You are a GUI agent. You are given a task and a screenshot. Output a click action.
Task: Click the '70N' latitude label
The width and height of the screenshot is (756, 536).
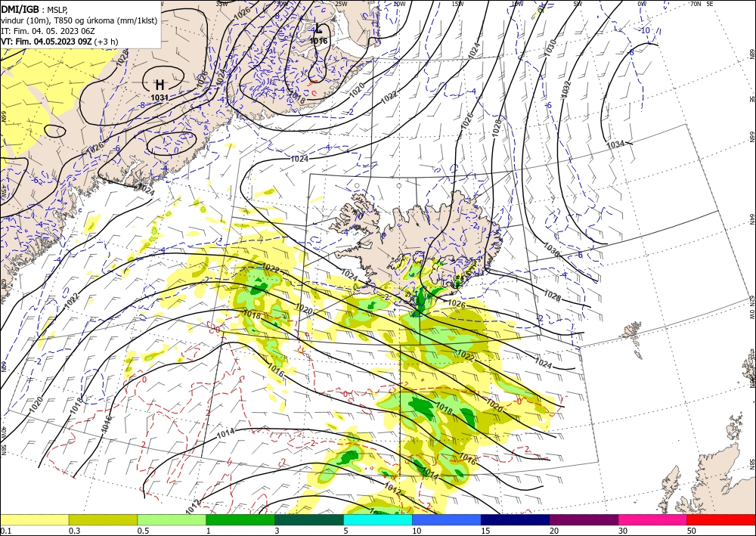(696, 4)
